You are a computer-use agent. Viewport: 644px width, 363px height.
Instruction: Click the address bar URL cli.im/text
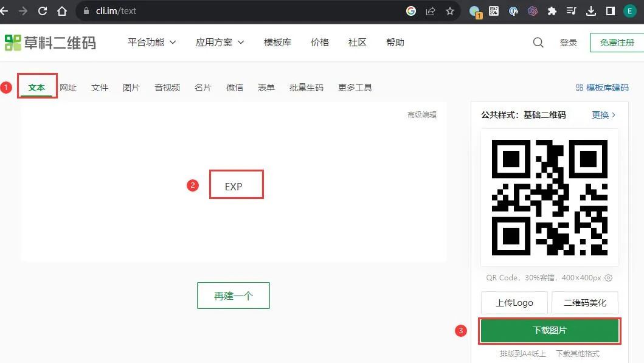(x=116, y=11)
